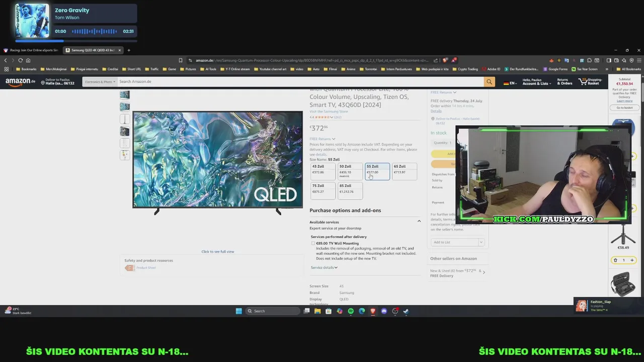644x362 pixels.
Task: Select the 50 Zoll size option
Action: coord(350,171)
